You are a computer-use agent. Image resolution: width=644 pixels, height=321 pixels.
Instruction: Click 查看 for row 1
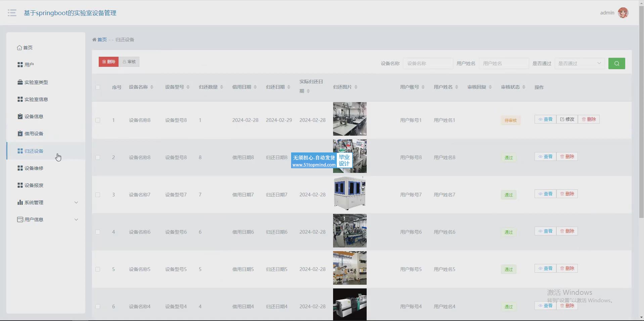pos(545,119)
